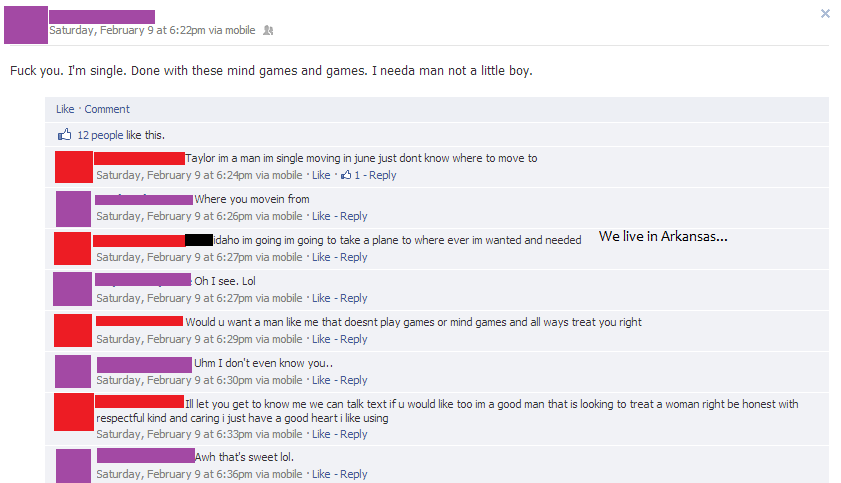Reply to the 6:33pm 'Ill let you get to know me' comment

coord(353,434)
